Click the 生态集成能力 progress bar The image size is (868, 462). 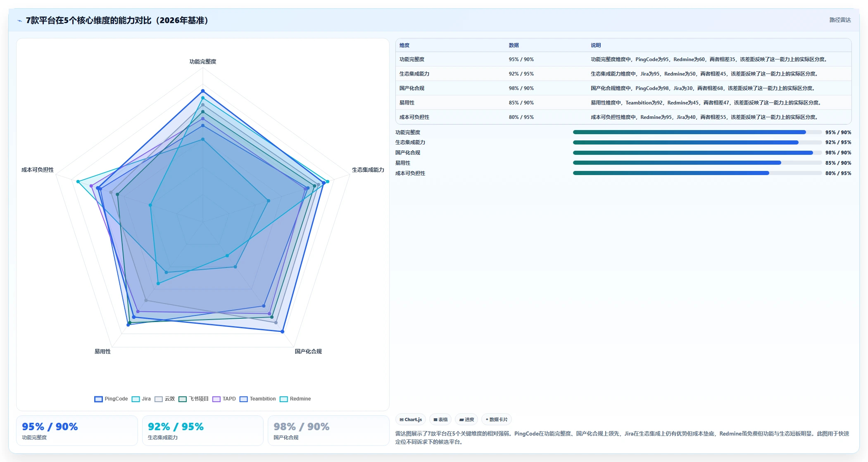(697, 142)
